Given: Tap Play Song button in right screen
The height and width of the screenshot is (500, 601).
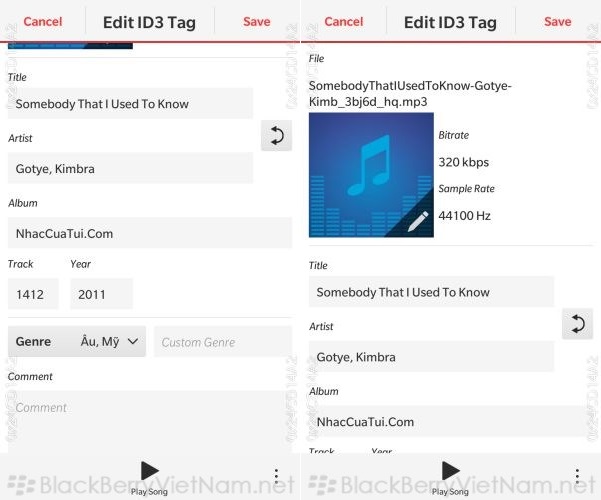Looking at the screenshot, I should pyautogui.click(x=450, y=477).
